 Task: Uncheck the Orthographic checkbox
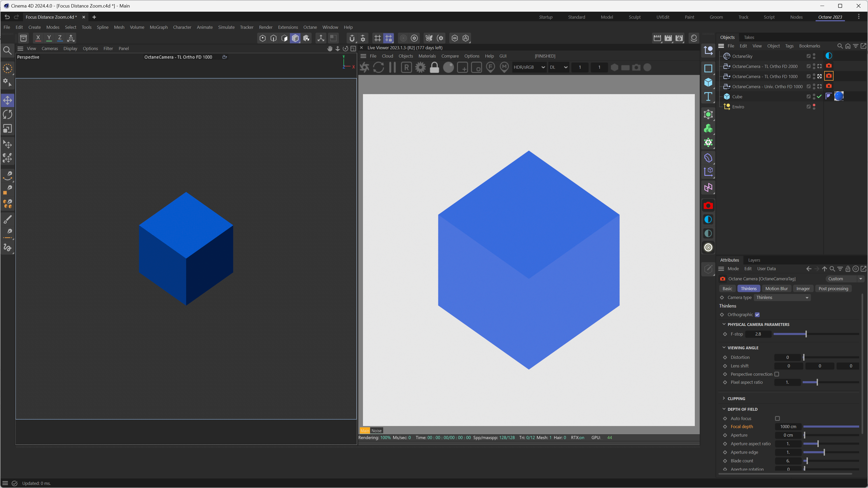[757, 315]
